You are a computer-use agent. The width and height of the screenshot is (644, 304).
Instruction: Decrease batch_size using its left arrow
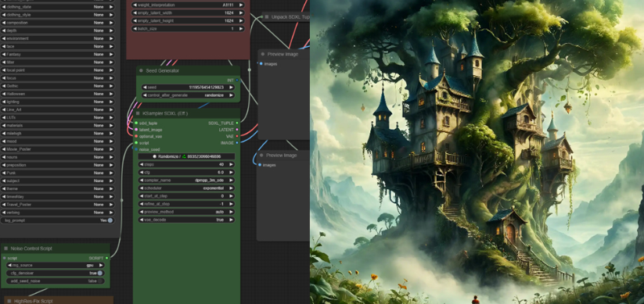tap(135, 29)
